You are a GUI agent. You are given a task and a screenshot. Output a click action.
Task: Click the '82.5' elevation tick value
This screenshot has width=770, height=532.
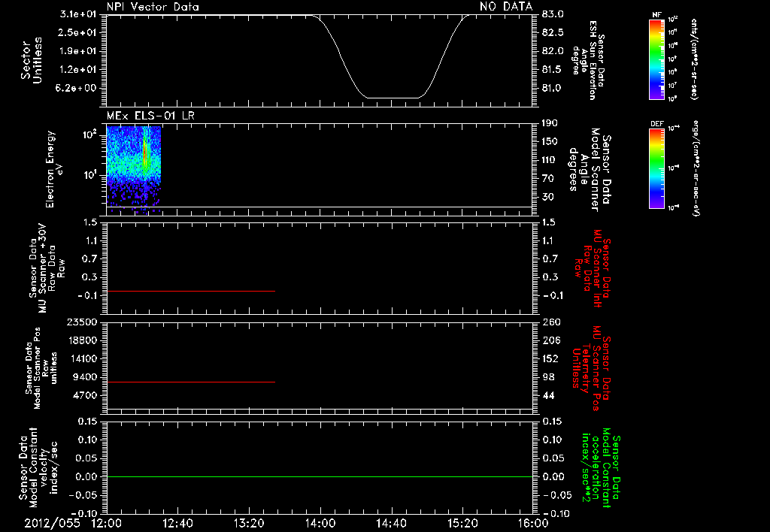coord(553,32)
